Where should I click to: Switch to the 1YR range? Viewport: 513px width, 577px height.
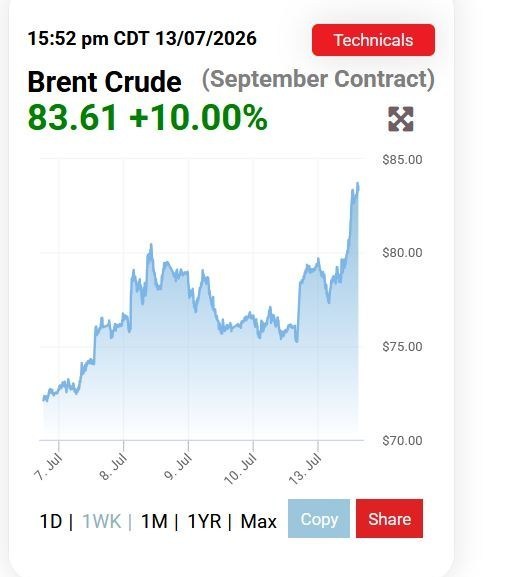[204, 521]
